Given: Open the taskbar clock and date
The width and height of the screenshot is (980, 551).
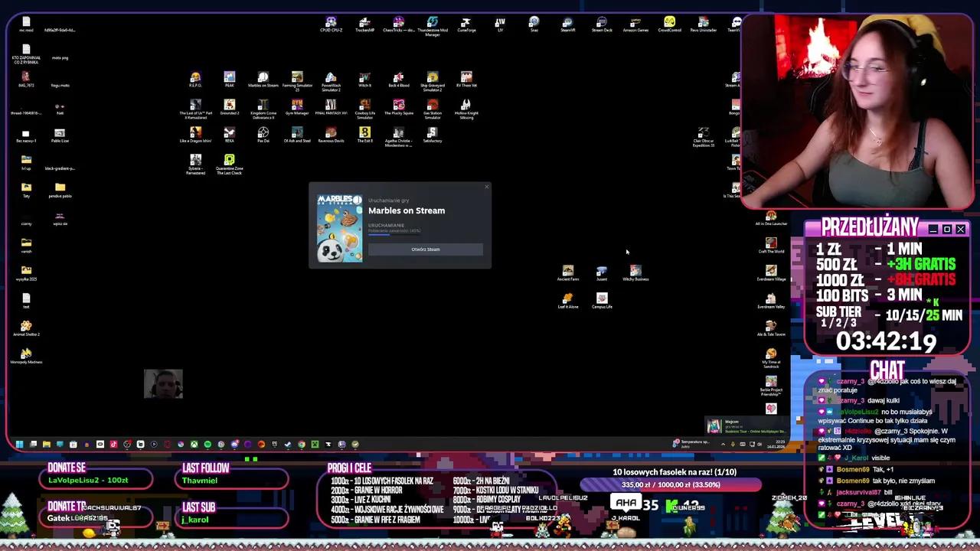Looking at the screenshot, I should [x=776, y=445].
